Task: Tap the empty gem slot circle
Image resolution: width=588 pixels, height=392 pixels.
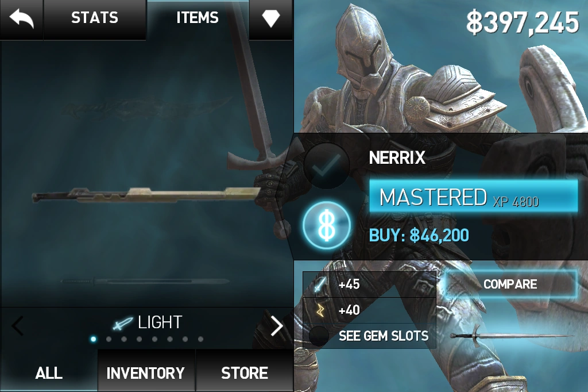Action: click(319, 336)
